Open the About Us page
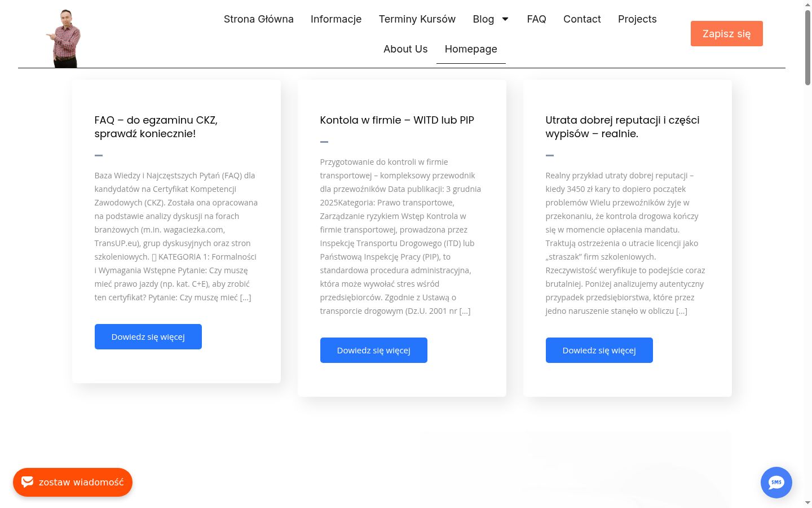Viewport: 812px width, 508px height. pos(405,49)
